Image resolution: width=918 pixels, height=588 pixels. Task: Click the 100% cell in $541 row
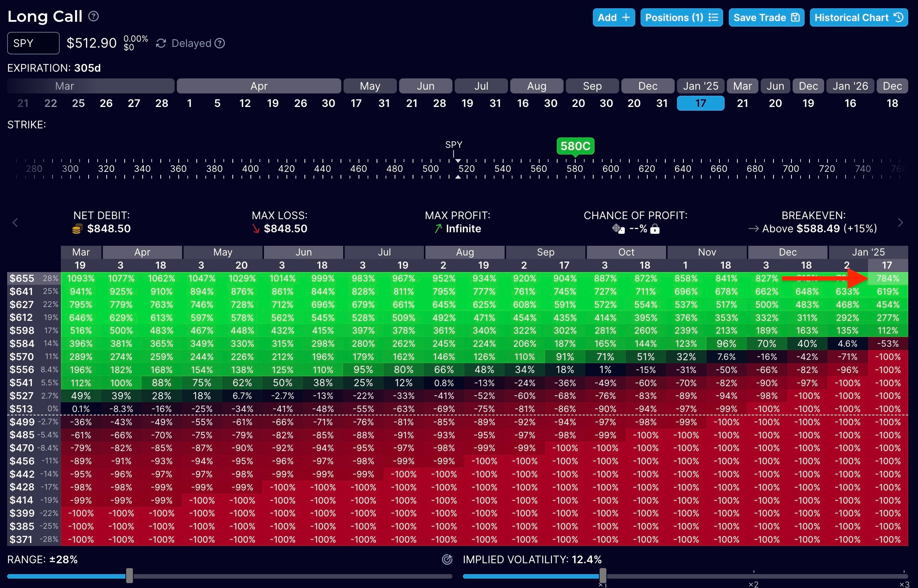[121, 383]
